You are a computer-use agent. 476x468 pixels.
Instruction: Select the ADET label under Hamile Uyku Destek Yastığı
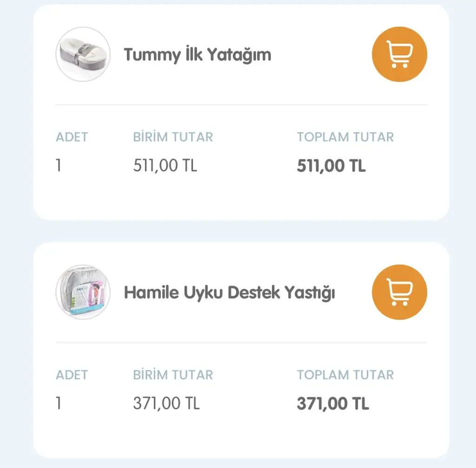(72, 375)
